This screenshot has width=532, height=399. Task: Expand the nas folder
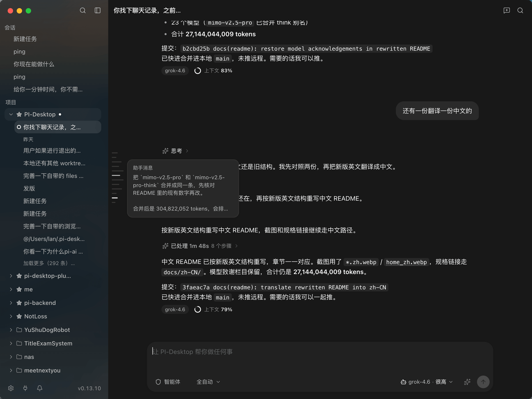pos(11,356)
